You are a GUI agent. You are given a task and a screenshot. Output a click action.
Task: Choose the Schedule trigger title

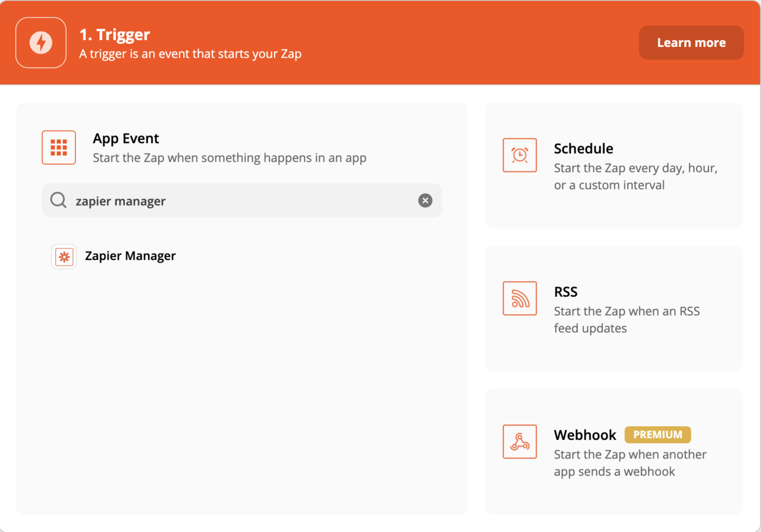(x=583, y=148)
